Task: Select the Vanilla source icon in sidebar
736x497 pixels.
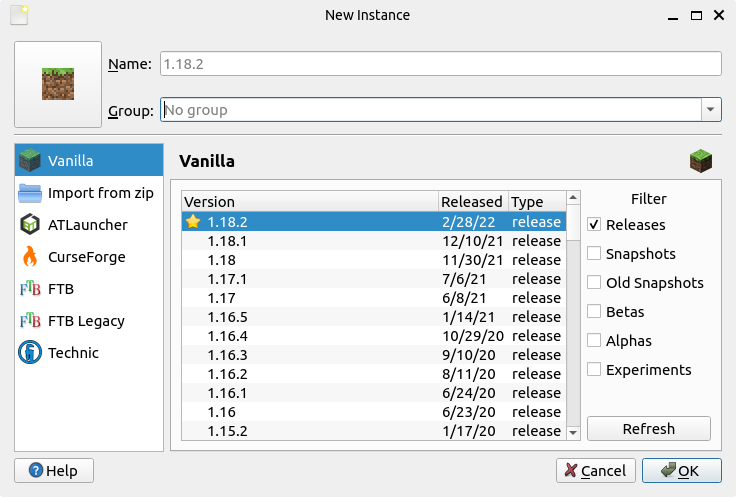Action: pos(31,161)
